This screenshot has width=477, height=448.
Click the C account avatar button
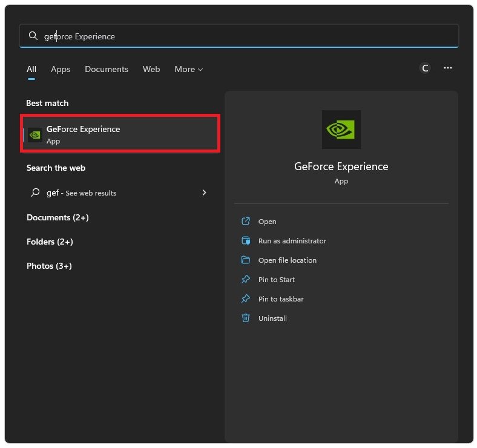point(425,68)
